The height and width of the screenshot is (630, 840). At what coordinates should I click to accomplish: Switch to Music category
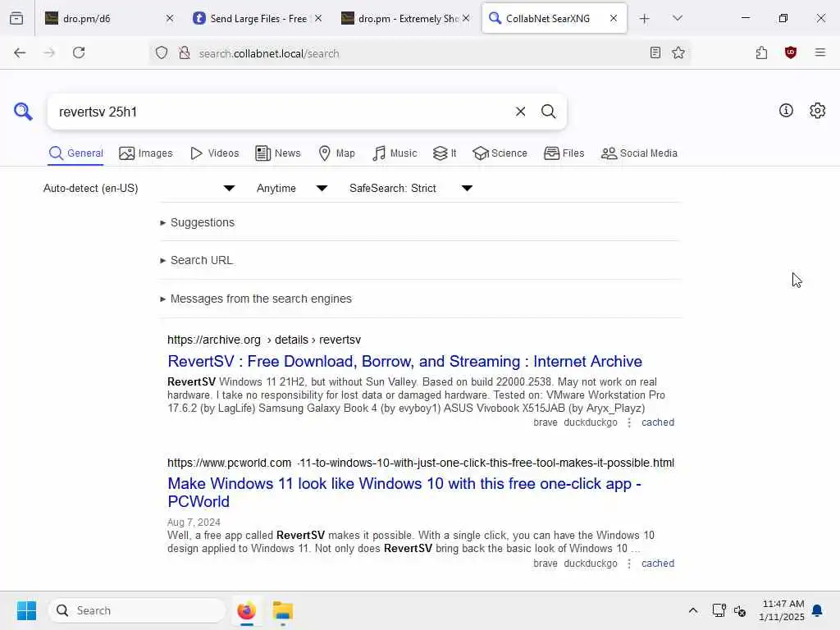(x=395, y=153)
